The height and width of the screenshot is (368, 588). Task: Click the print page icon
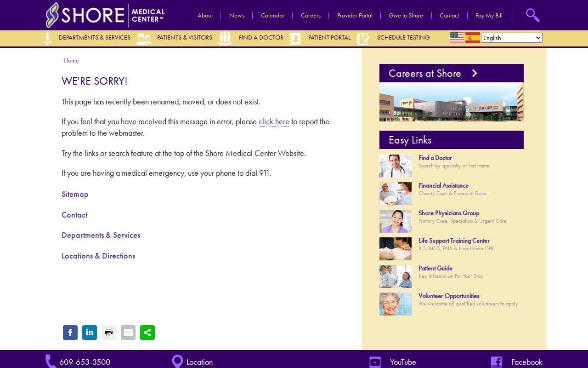point(109,333)
